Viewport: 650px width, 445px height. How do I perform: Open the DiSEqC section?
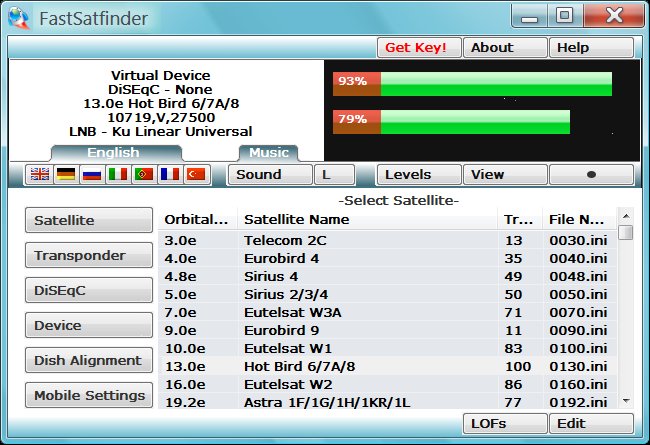[x=89, y=290]
